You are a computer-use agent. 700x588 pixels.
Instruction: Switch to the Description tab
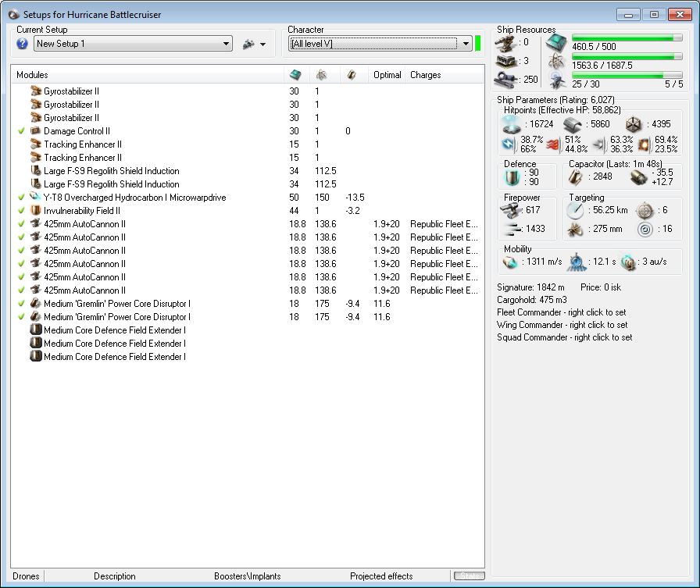coord(114,576)
